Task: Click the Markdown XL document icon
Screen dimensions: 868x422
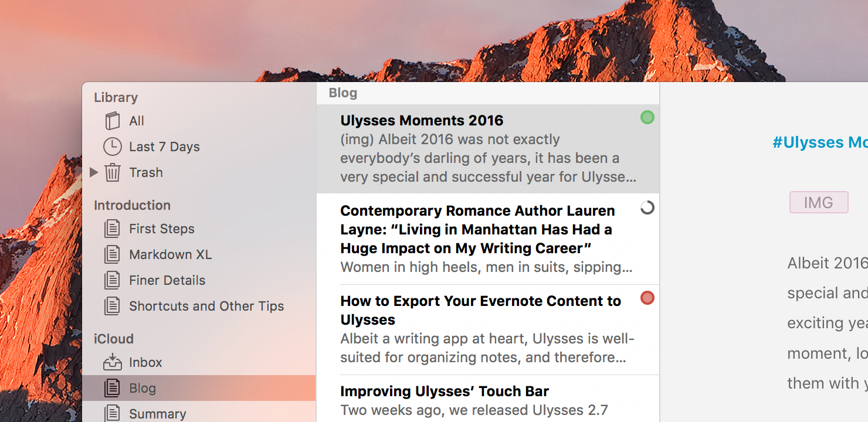Action: pos(112,254)
